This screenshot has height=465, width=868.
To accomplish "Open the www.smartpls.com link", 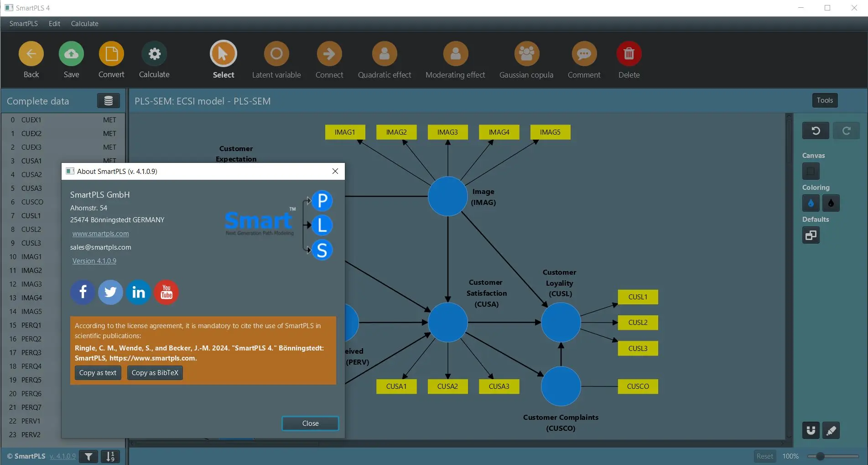I will 100,234.
